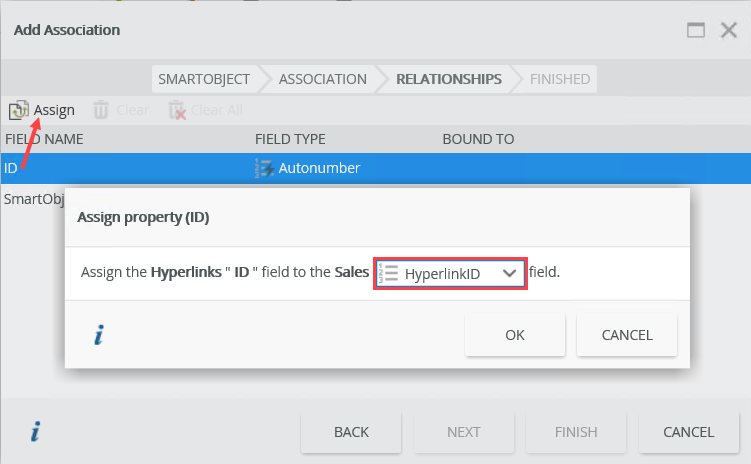
Task: Click the info icon at wizard bottom left
Action: pos(35,432)
